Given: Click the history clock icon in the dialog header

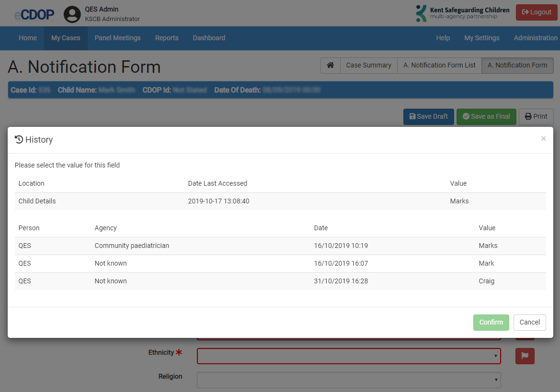Looking at the screenshot, I should [19, 139].
